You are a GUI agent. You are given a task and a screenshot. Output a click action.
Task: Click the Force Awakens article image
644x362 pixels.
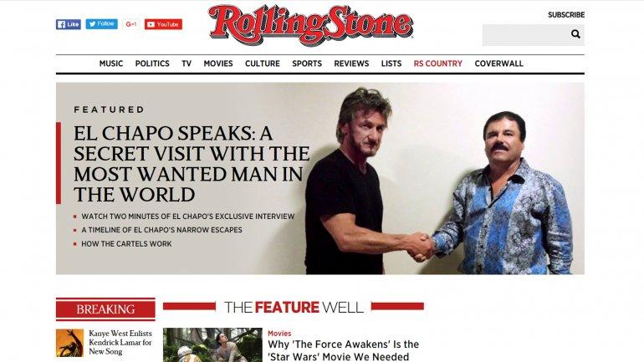pos(212,344)
